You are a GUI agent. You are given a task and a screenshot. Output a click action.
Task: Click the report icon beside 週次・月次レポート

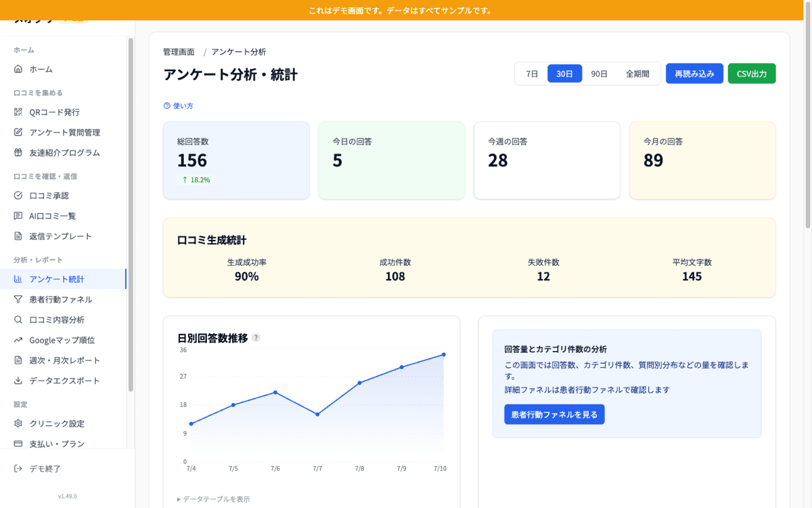[18, 360]
